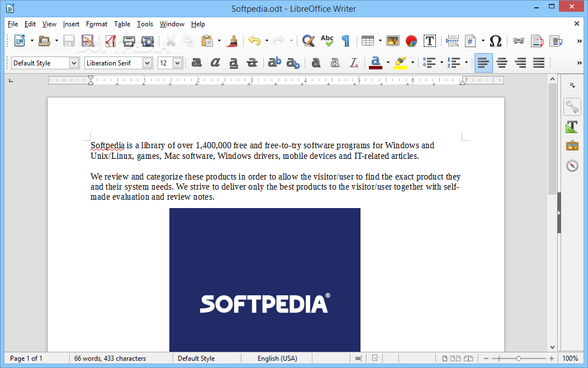Toggle Subscript formatting
The image size is (588, 368).
pyautogui.click(x=293, y=63)
